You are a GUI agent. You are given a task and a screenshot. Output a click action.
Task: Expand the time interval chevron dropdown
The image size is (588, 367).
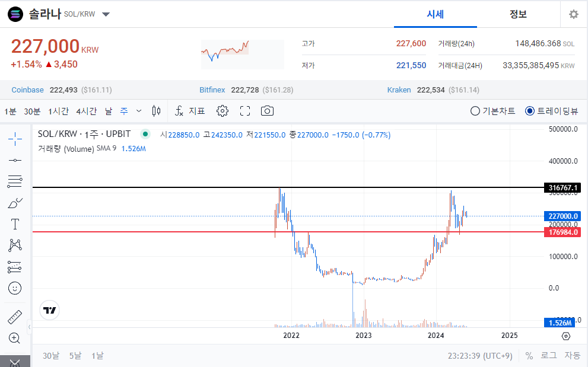click(139, 111)
